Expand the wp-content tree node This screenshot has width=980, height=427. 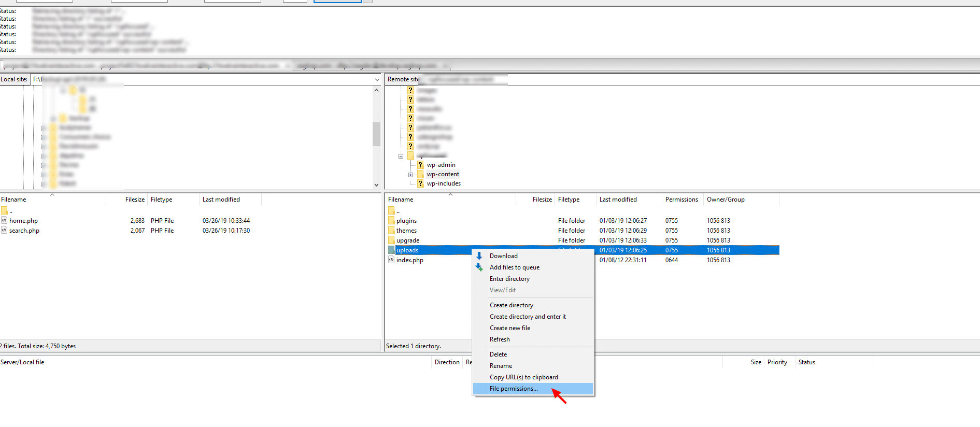(410, 175)
